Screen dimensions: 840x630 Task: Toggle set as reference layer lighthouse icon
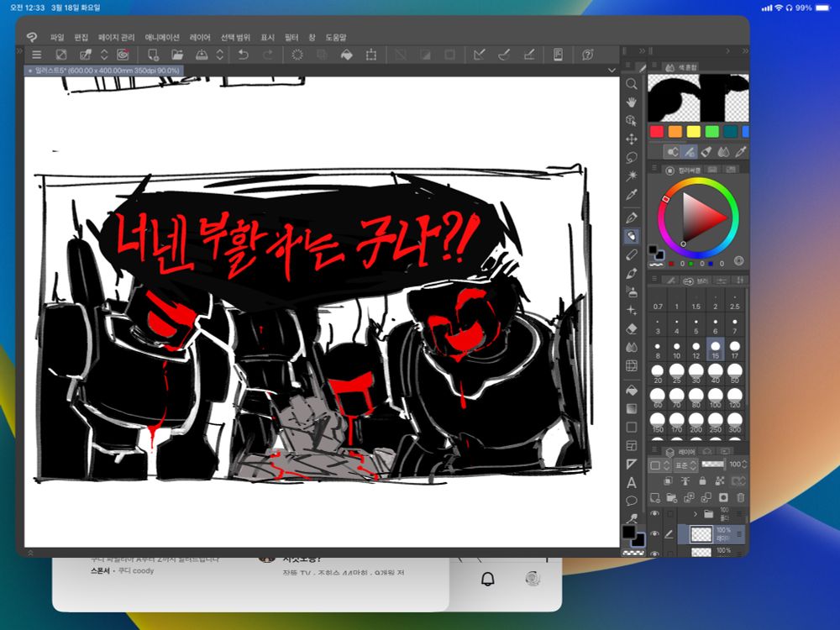coord(685,481)
